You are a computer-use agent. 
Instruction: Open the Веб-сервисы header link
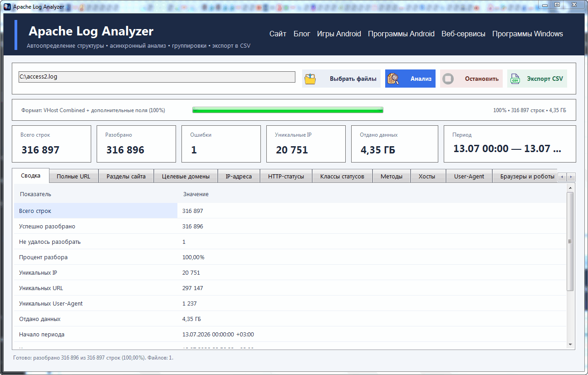(x=463, y=34)
